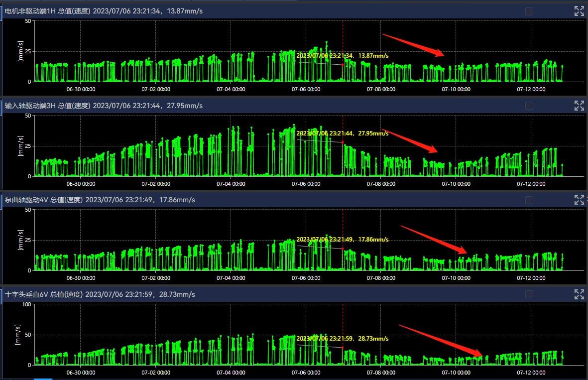Pick the red marker on 十字头垂直6V chart
The width and height of the screenshot is (588, 380).
[x=343, y=347]
